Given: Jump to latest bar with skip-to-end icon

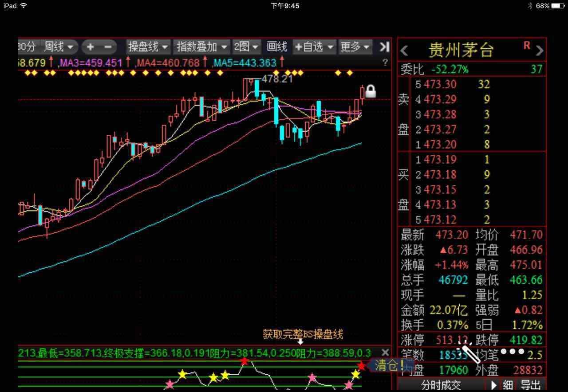Looking at the screenshot, I should point(384,47).
